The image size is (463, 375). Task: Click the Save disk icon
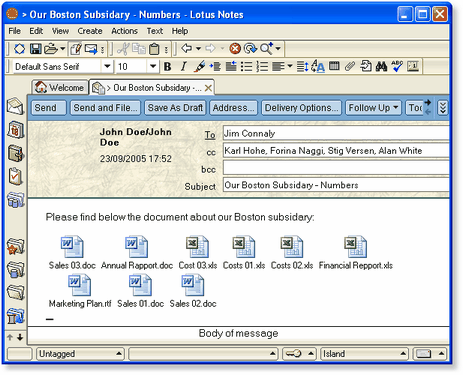pos(36,49)
